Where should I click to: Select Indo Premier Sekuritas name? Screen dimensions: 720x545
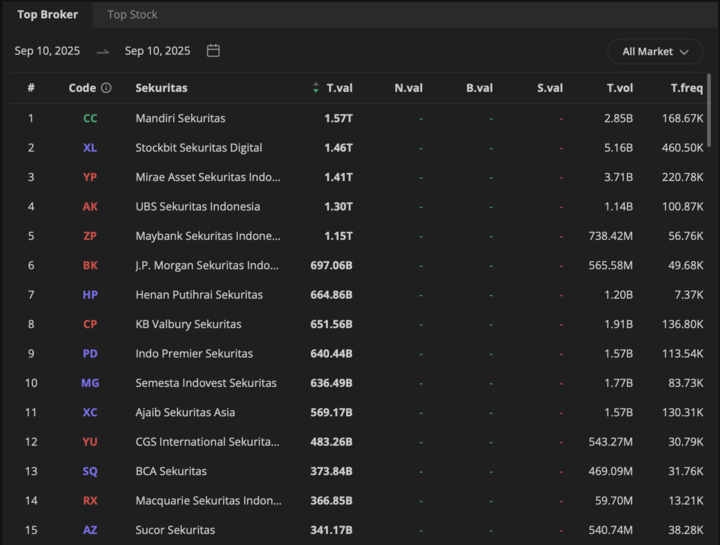tap(194, 354)
